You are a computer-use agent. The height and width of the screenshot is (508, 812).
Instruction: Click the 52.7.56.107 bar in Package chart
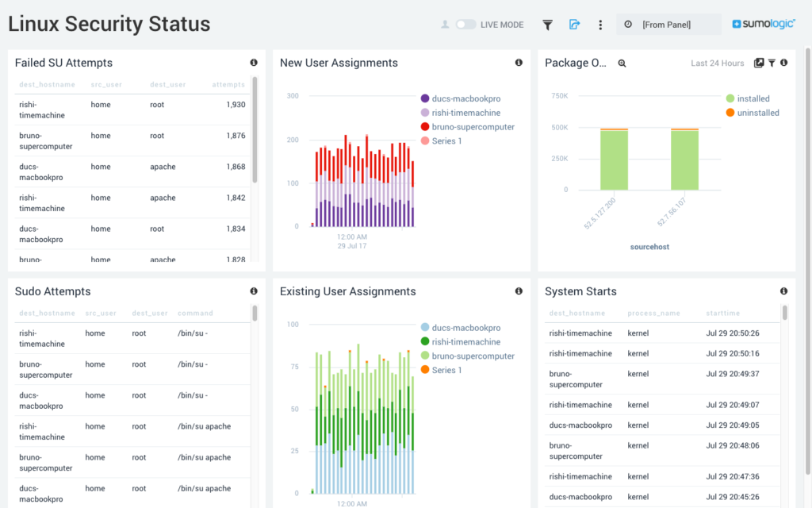point(684,159)
